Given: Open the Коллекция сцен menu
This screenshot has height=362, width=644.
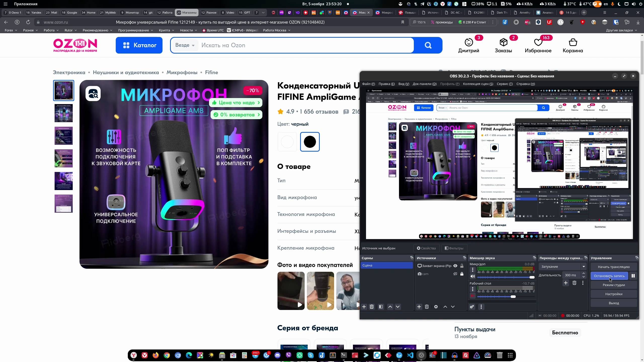Looking at the screenshot, I should pos(478,84).
